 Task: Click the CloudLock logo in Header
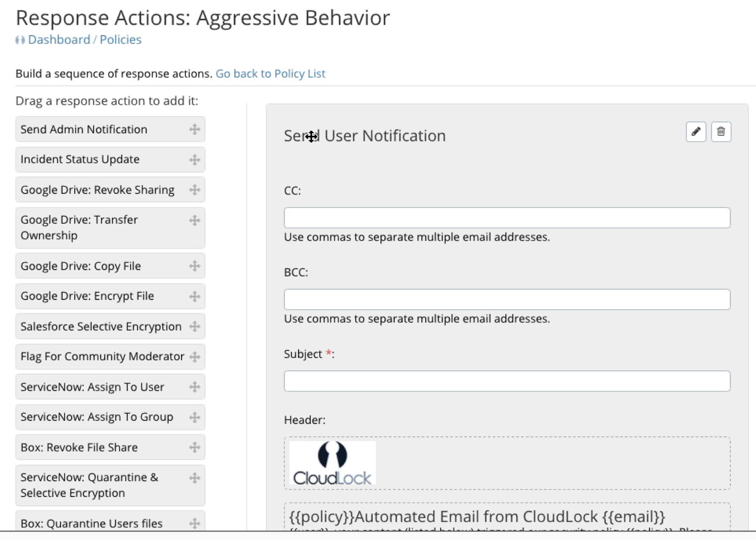point(332,463)
